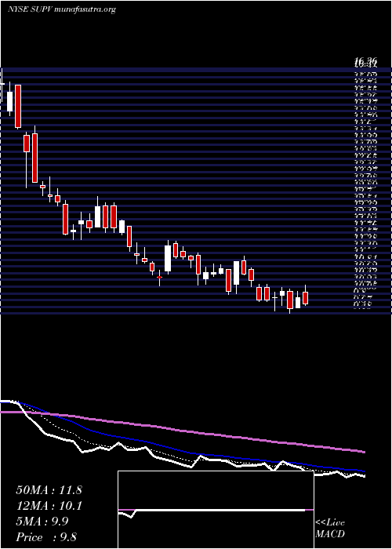The width and height of the screenshot is (392, 549).
Task: Click the last red candlestick on the right
Action: [x=305, y=298]
